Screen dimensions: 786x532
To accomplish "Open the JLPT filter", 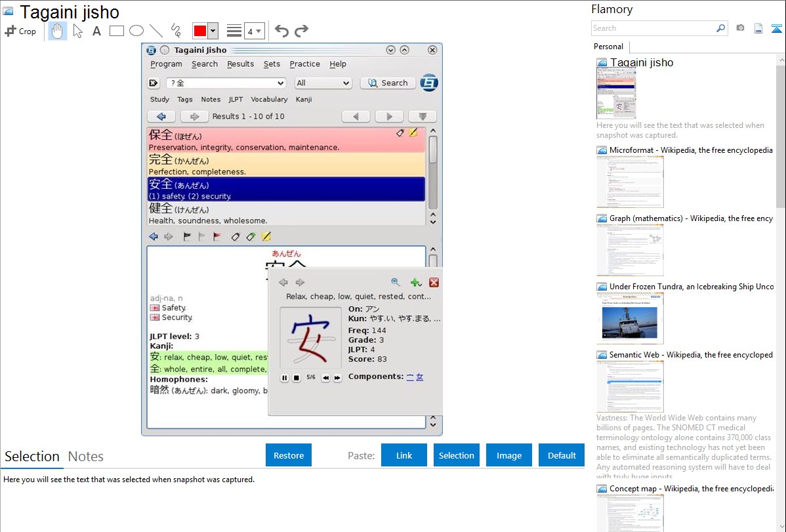I will click(x=236, y=99).
